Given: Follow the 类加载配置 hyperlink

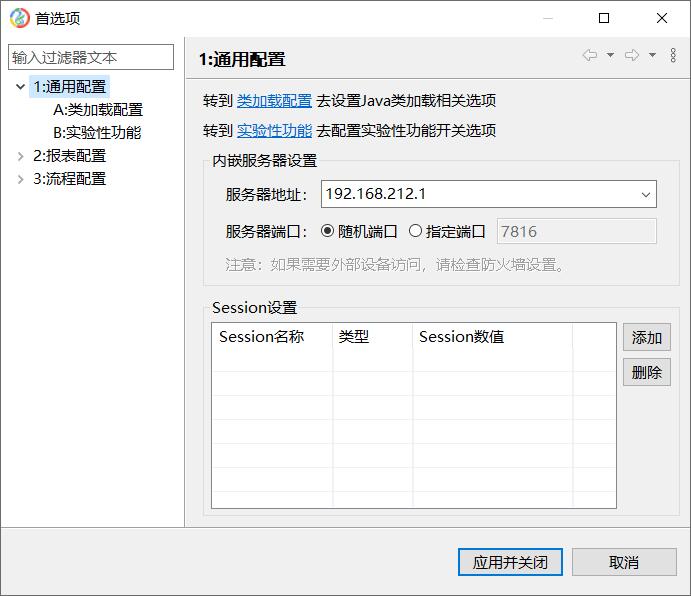Looking at the screenshot, I should [x=274, y=101].
